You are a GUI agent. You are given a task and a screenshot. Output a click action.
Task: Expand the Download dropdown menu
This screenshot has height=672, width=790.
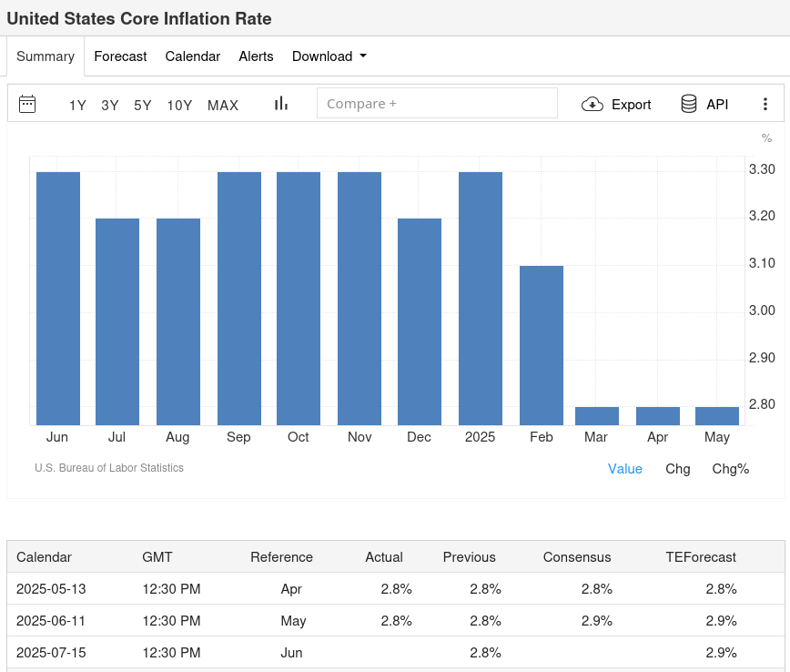[329, 56]
